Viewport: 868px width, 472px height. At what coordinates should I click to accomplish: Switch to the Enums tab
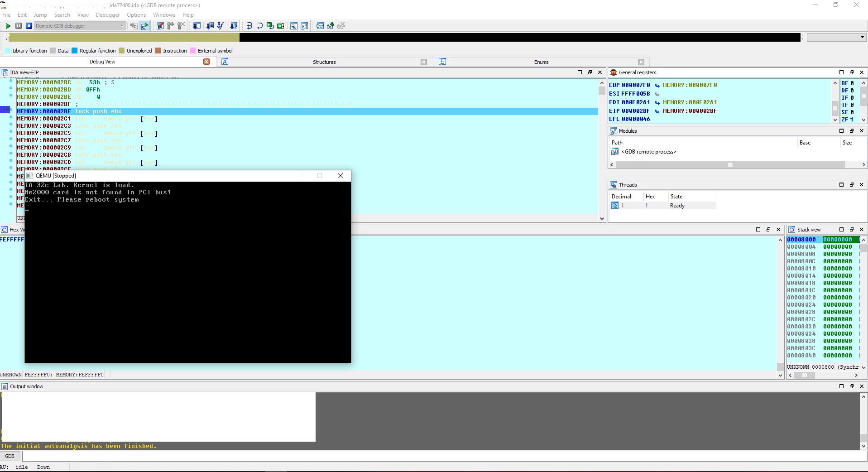click(x=541, y=62)
